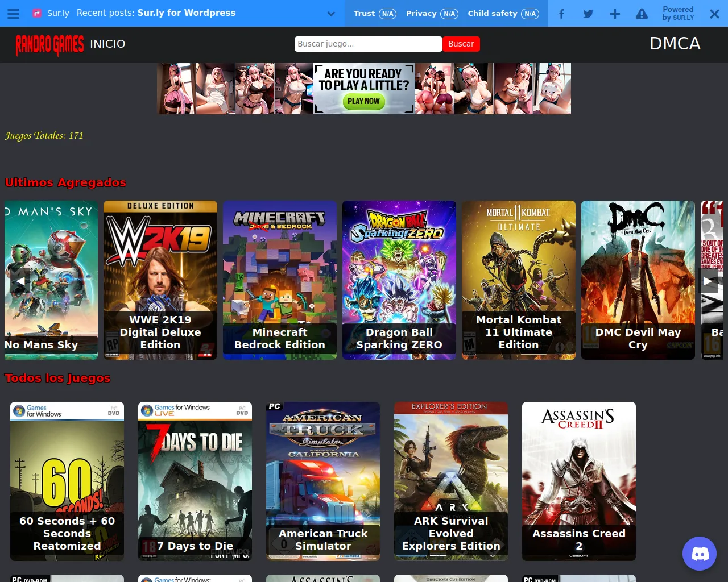The width and height of the screenshot is (728, 582).
Task: Open Minecraft Bedrock Edition card
Action: click(x=280, y=280)
